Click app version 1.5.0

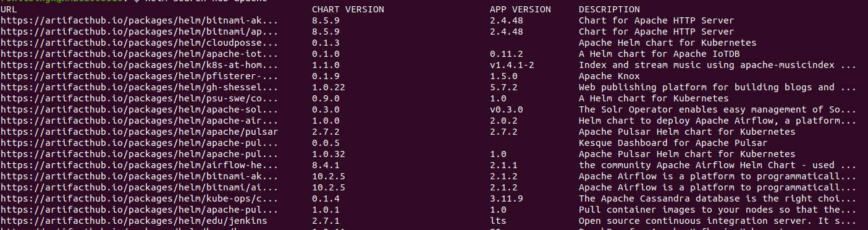coord(504,76)
